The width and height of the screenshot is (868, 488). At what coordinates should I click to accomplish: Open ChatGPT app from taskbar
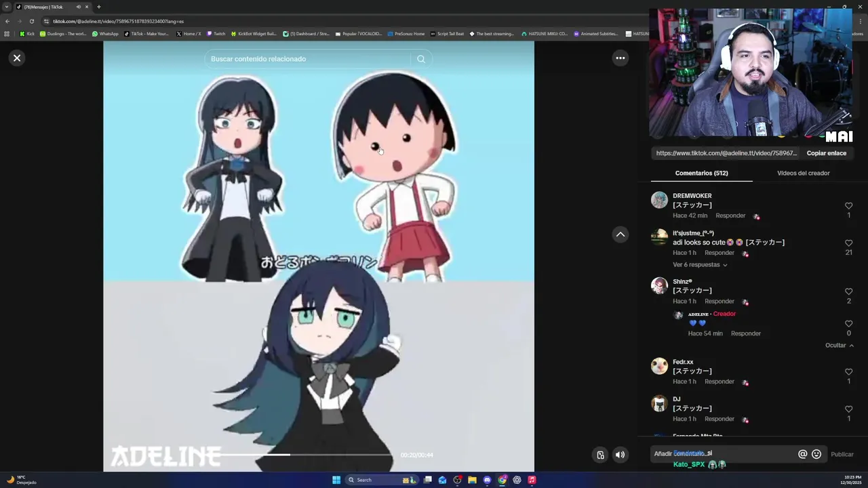517,480
